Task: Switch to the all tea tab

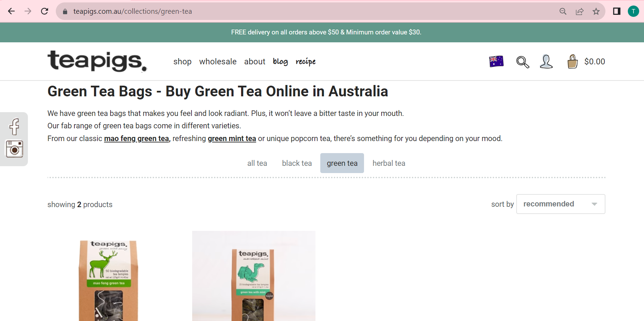Action: click(x=257, y=163)
